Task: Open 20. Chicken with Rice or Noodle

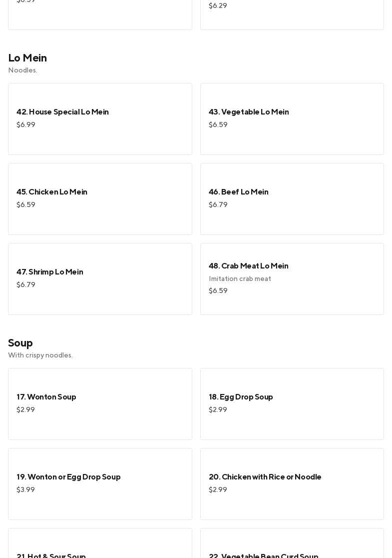Action: point(292,483)
